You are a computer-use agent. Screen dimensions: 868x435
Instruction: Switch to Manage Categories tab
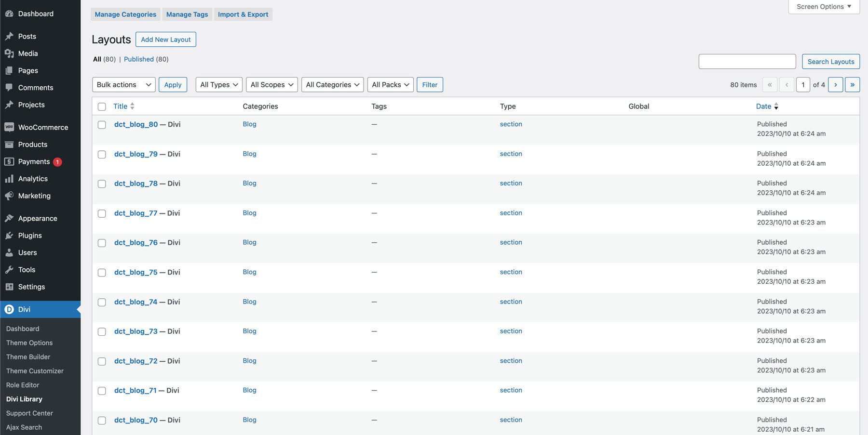click(125, 14)
